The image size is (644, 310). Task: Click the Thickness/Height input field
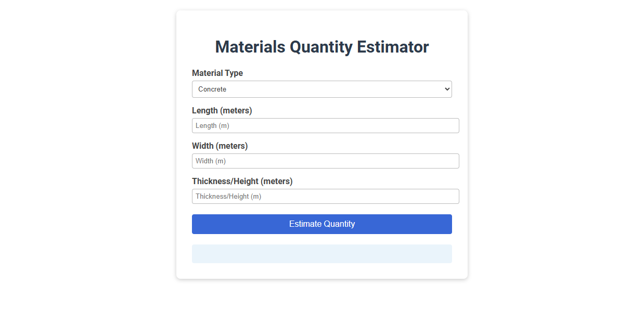coord(326,196)
